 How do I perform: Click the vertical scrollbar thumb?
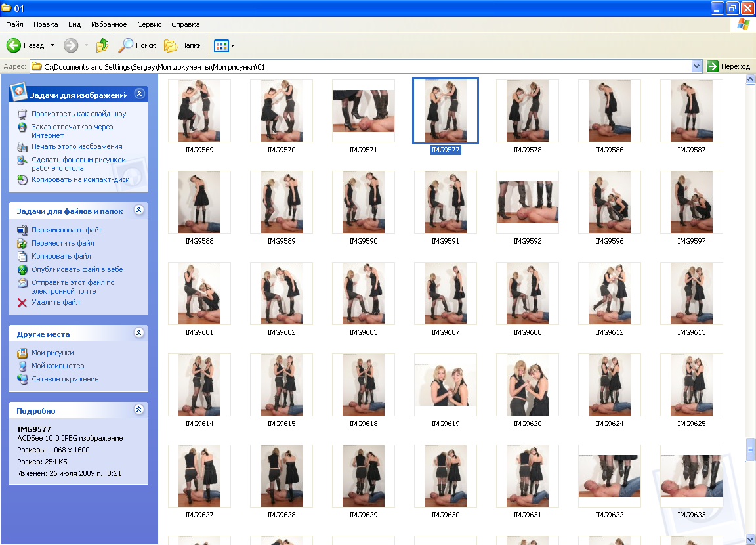[x=750, y=450]
